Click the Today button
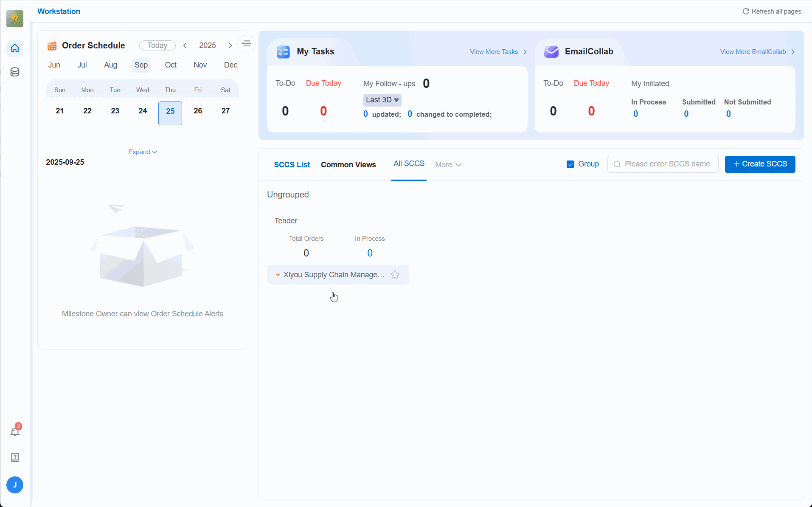The width and height of the screenshot is (812, 507). (x=157, y=45)
